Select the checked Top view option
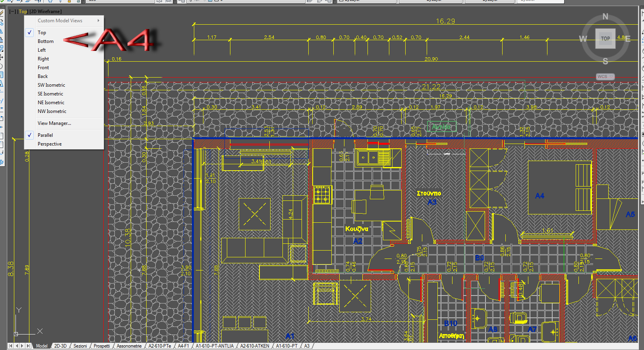Image resolution: width=644 pixels, height=350 pixels. pyautogui.click(x=42, y=33)
